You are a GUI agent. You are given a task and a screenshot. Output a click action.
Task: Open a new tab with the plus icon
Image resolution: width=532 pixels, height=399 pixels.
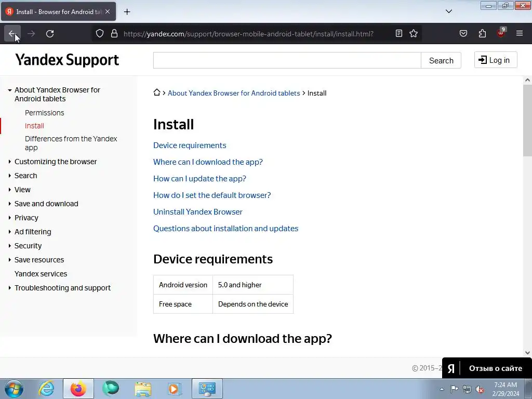pyautogui.click(x=127, y=12)
